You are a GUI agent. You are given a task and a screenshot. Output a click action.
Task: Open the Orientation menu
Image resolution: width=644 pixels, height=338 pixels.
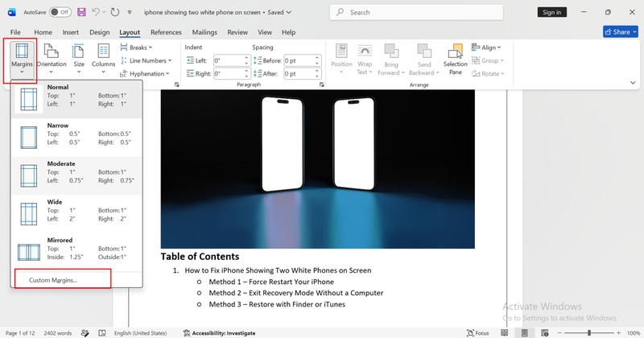52,60
